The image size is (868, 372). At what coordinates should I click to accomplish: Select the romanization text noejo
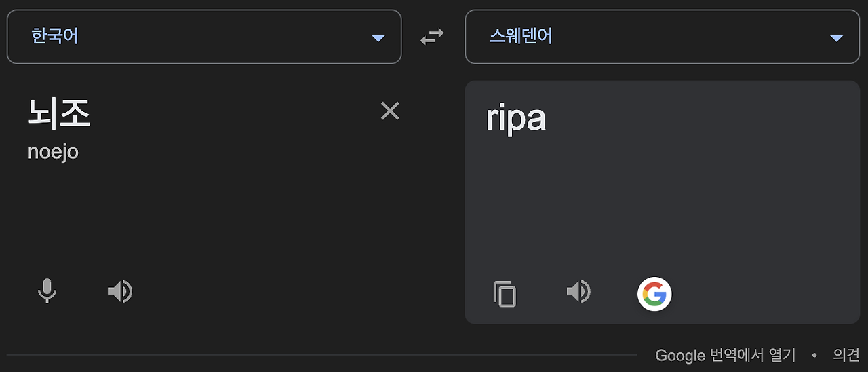click(x=53, y=151)
